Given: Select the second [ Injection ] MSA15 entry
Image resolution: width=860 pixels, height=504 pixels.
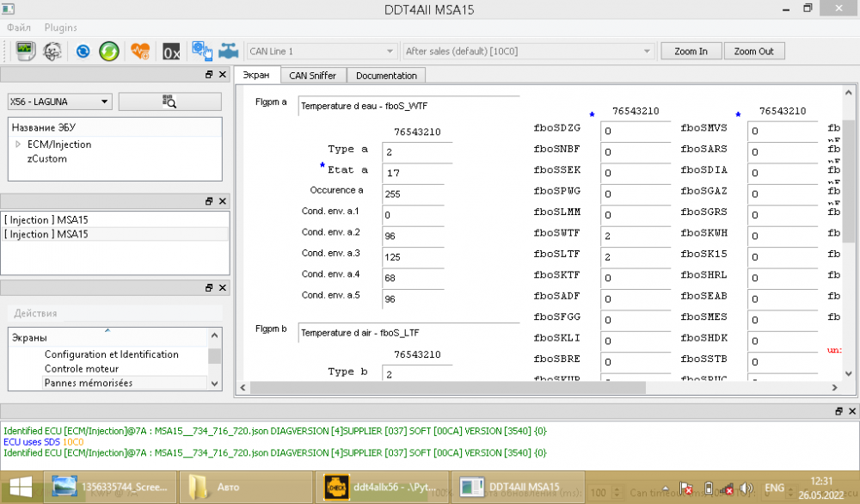Looking at the screenshot, I should pyautogui.click(x=115, y=234).
